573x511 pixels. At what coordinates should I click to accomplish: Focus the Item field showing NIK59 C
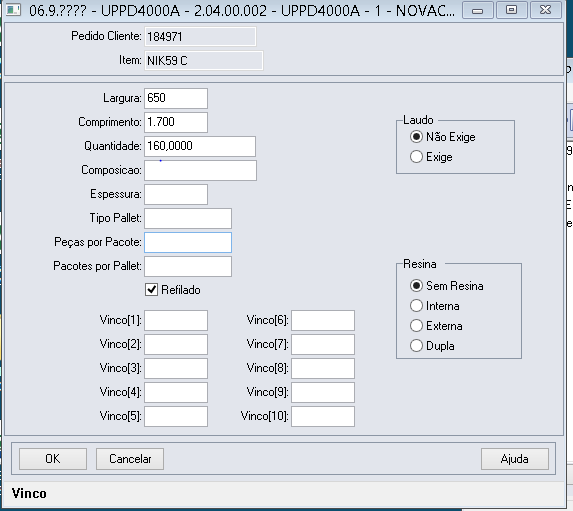(204, 60)
